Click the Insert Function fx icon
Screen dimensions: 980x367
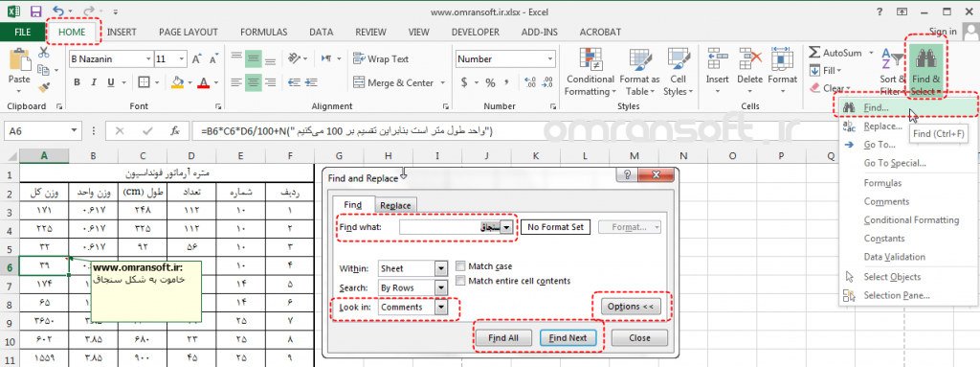176,131
